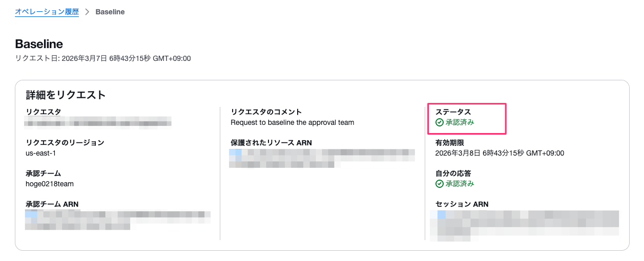
Task: Select the Baseline page heading
Action: (x=39, y=44)
